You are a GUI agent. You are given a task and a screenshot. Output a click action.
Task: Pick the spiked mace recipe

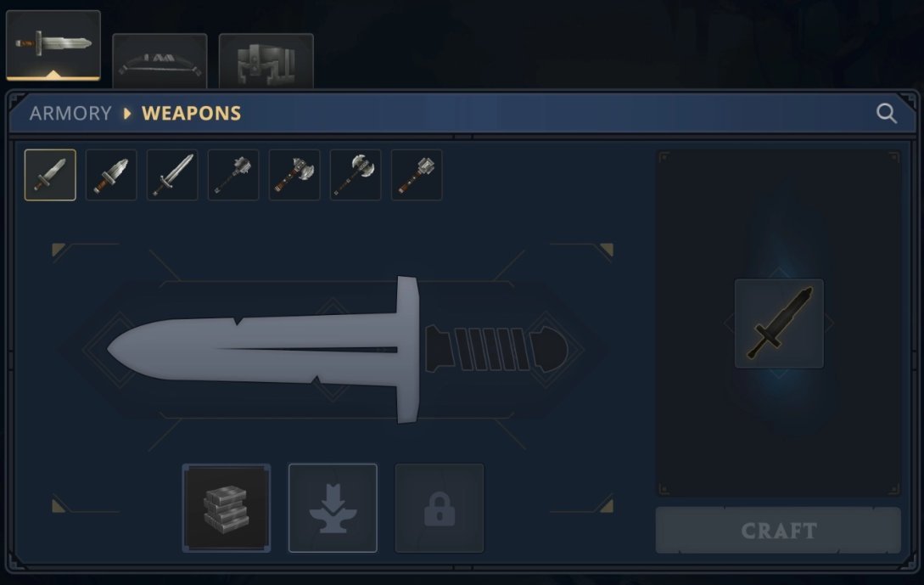coord(233,175)
